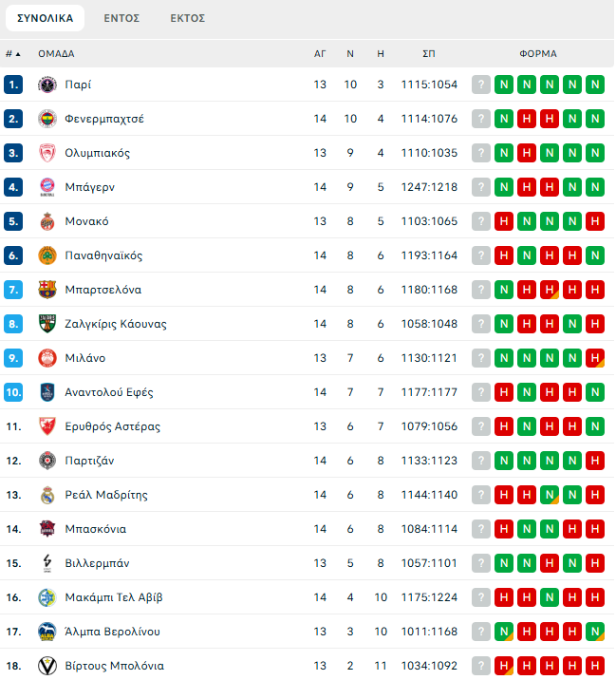Click the Βίρτους Μπολόνια logo

pyautogui.click(x=47, y=666)
